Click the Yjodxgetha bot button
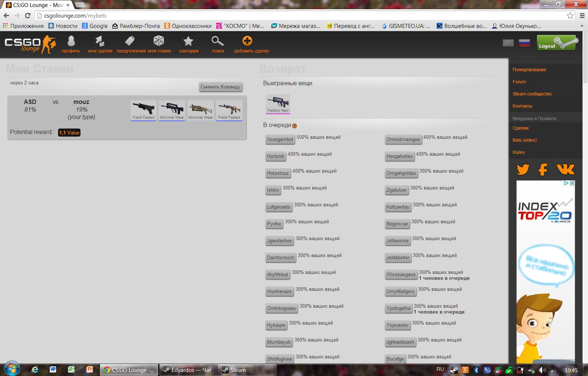This screenshot has width=588, height=376. (x=398, y=308)
